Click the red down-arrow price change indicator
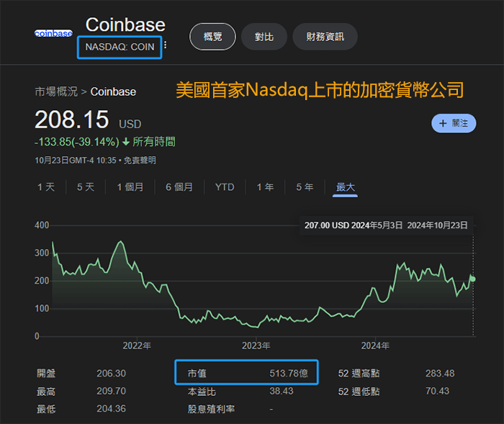The height and width of the screenshot is (424, 504). tap(125, 142)
